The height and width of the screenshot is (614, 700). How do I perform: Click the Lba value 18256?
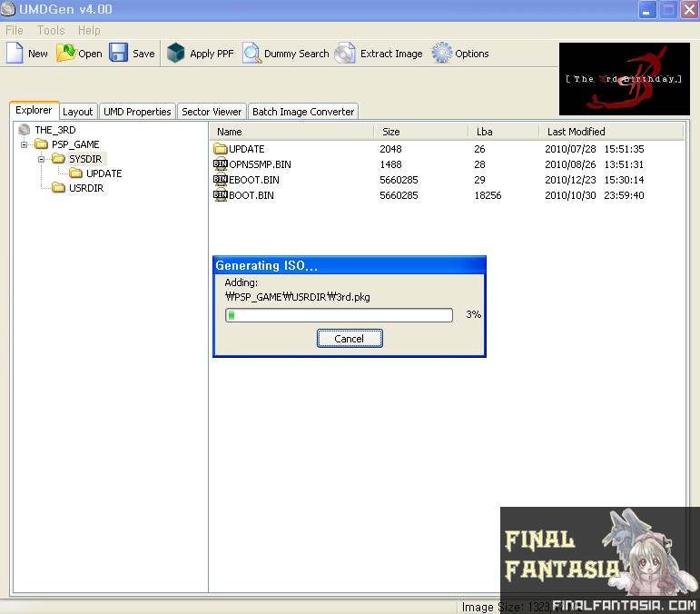pyautogui.click(x=488, y=195)
